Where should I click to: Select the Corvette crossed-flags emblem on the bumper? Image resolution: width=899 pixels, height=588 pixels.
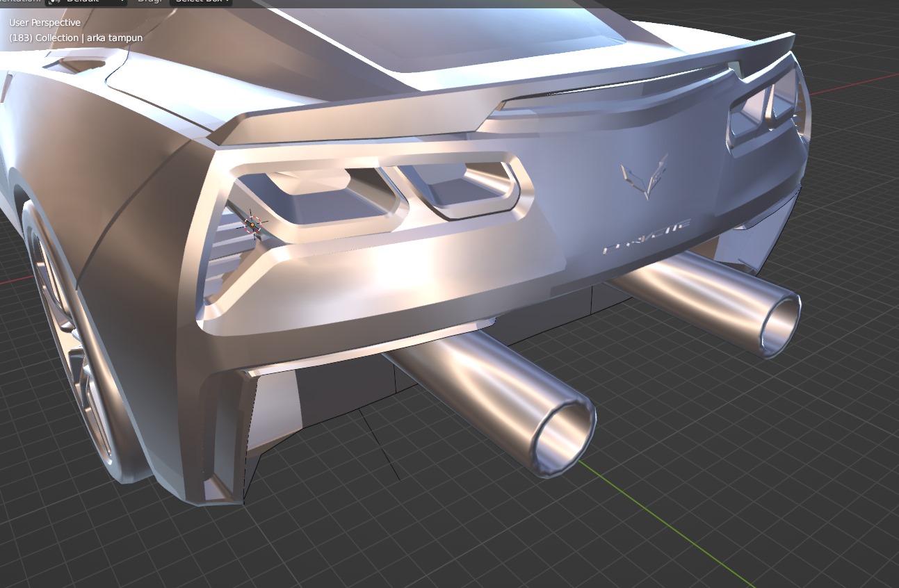645,177
